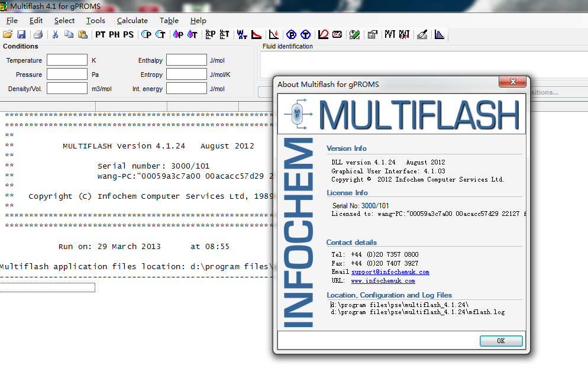Close the About Multiflash dialog
This screenshot has width=588, height=378.
(x=513, y=82)
